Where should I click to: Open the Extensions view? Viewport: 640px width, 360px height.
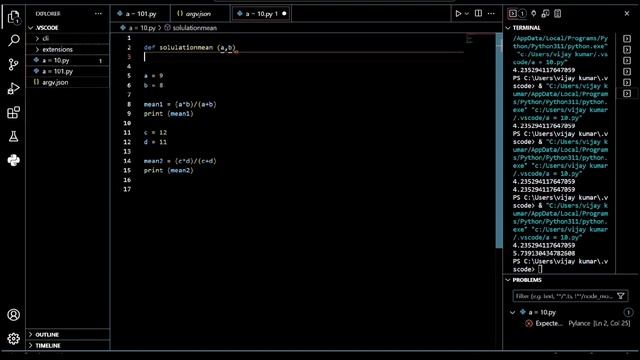(13, 112)
